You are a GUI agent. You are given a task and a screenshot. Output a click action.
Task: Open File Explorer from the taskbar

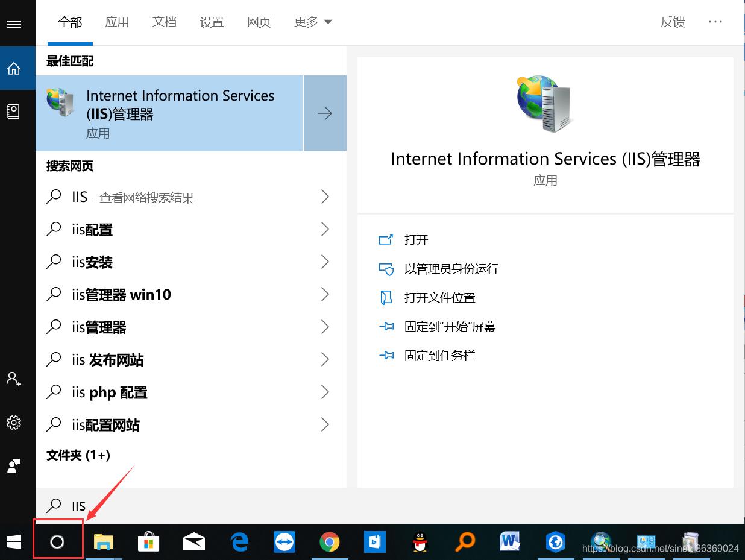(103, 542)
